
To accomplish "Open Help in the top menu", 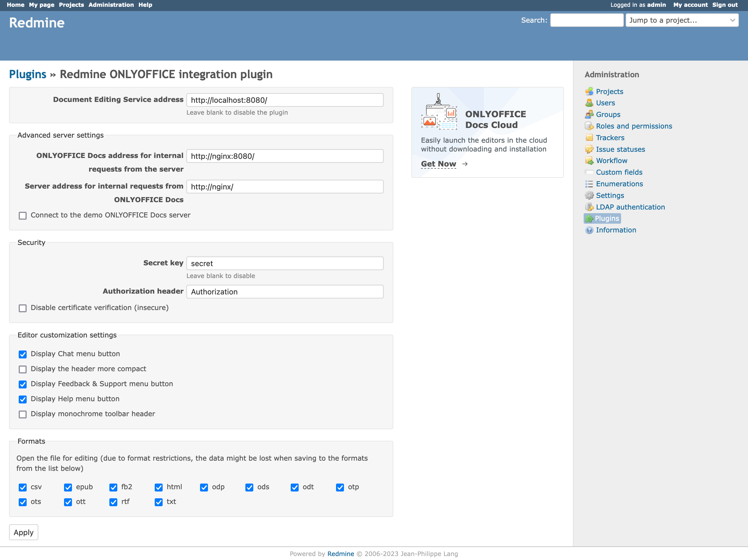I will (145, 5).
